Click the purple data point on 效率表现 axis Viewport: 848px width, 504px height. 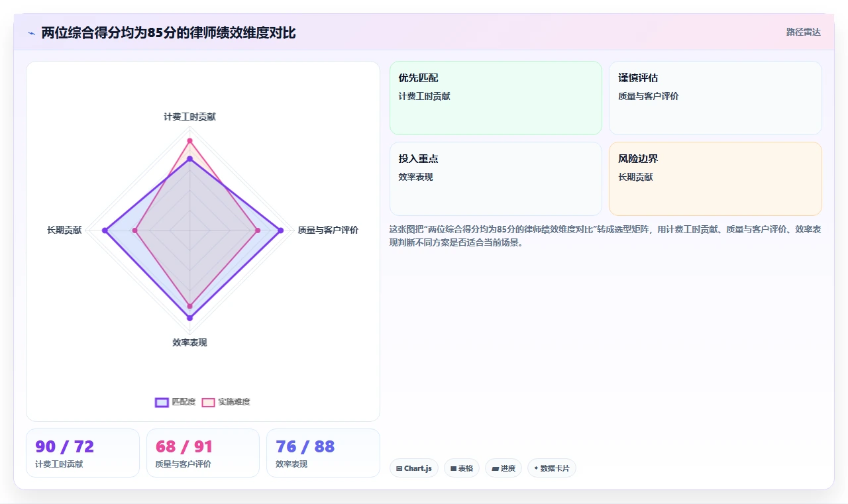tap(189, 318)
